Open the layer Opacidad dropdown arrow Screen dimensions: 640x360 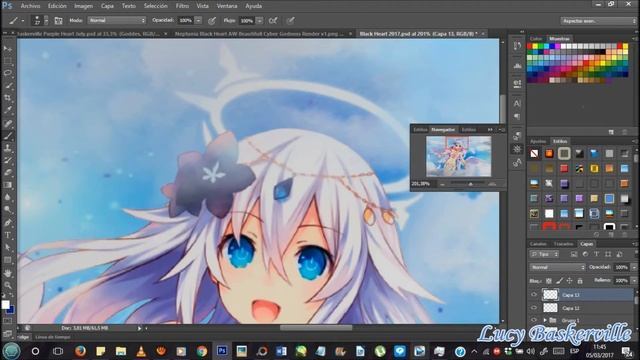point(634,267)
